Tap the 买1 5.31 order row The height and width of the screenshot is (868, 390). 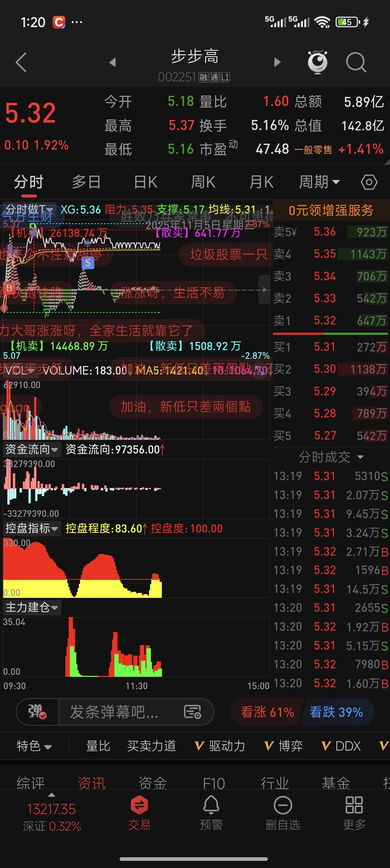[331, 347]
